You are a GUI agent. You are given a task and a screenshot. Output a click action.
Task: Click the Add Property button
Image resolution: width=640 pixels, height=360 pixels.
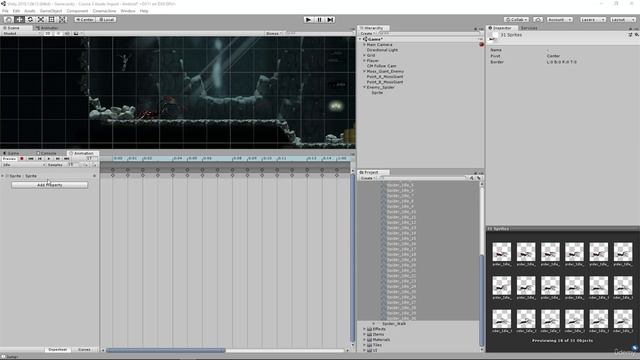49,185
